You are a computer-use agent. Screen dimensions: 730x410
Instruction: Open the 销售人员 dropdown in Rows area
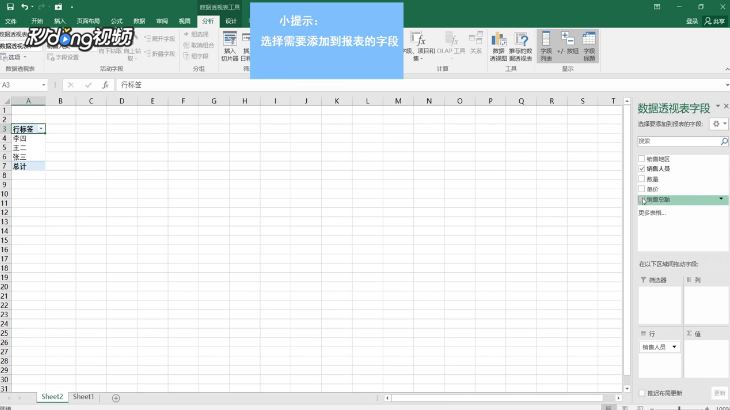pos(674,347)
